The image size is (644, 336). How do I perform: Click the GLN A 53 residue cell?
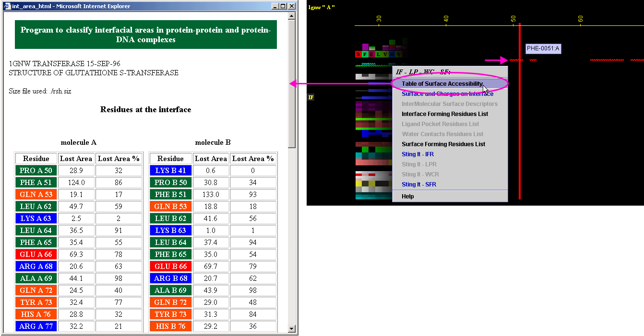(36, 195)
